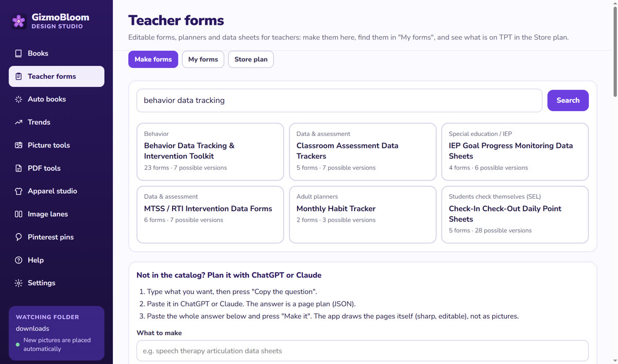Go to Pinterest pins
The image size is (618, 364).
tap(57, 237)
